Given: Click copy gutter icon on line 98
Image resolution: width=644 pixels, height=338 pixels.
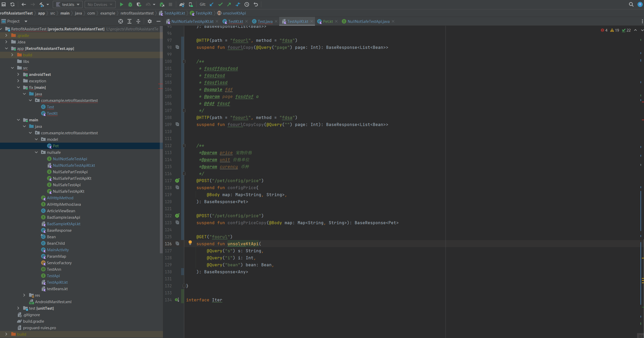Looking at the screenshot, I should [177, 47].
